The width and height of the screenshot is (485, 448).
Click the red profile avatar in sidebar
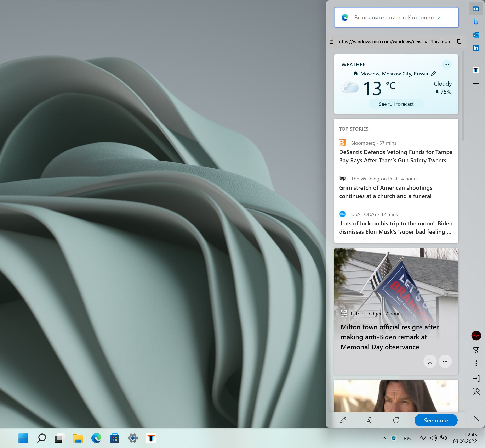click(476, 336)
